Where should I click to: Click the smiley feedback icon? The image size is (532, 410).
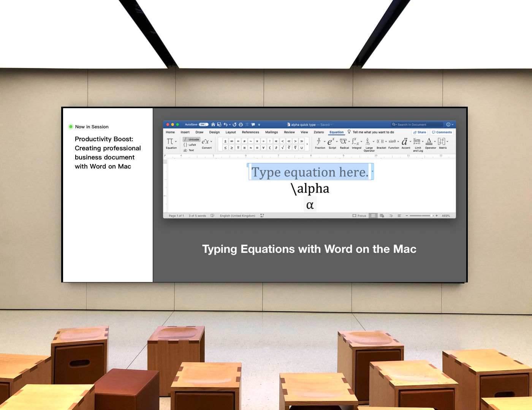coord(448,125)
